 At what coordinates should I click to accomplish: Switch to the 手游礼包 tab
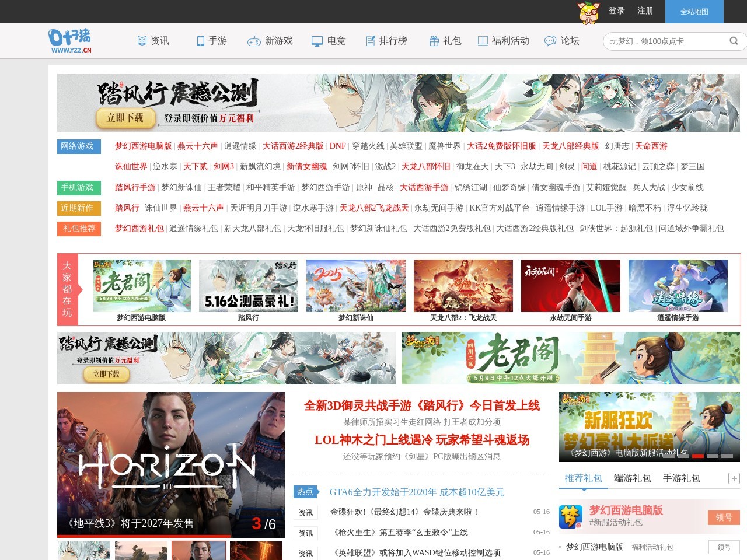click(x=682, y=478)
